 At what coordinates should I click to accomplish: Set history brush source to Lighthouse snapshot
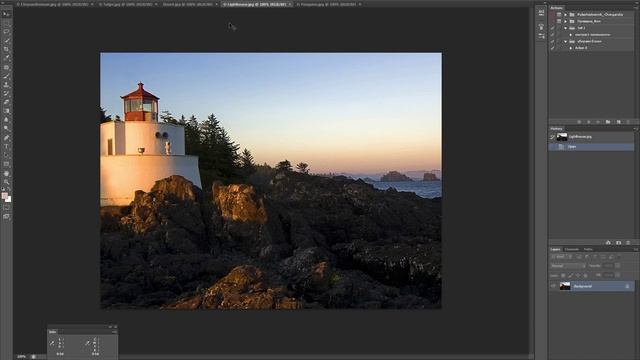click(x=552, y=137)
